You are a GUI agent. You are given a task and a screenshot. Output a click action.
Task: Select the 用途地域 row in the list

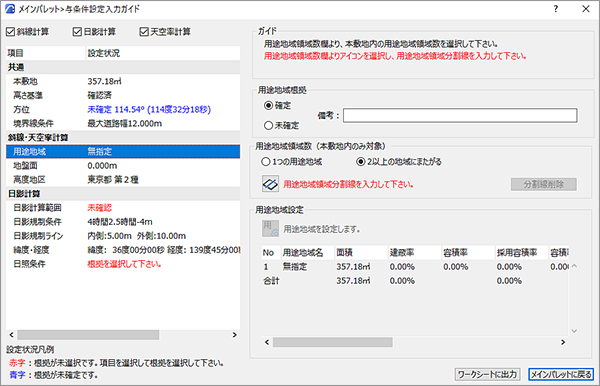[123, 151]
